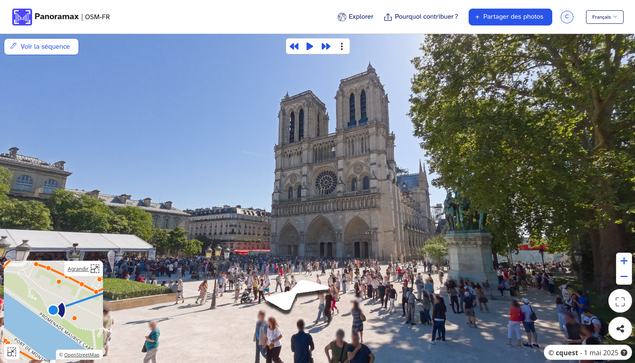Open the Panoramax home logo
Screen dimensions: 635x363
[x=22, y=17]
